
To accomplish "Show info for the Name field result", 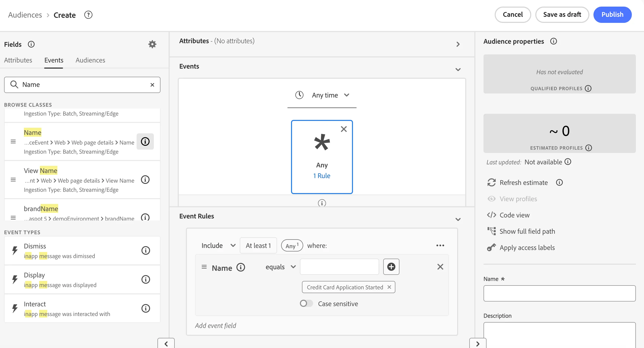I will pos(145,141).
